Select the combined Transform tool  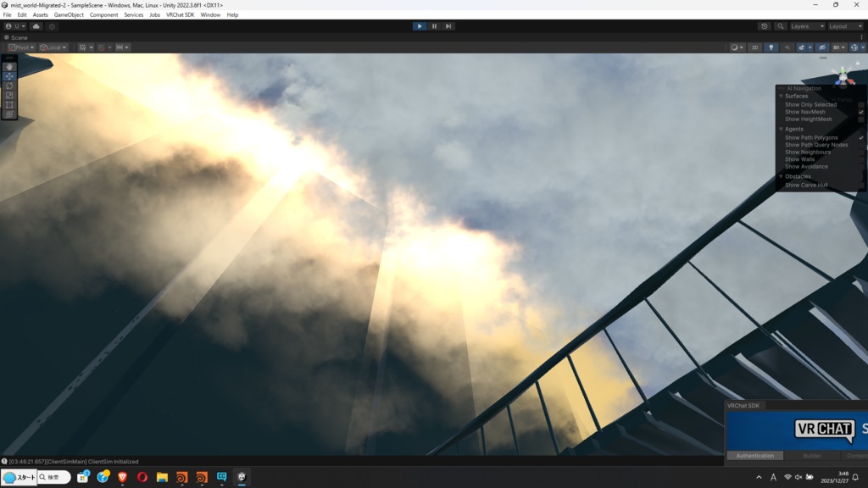pos(9,114)
